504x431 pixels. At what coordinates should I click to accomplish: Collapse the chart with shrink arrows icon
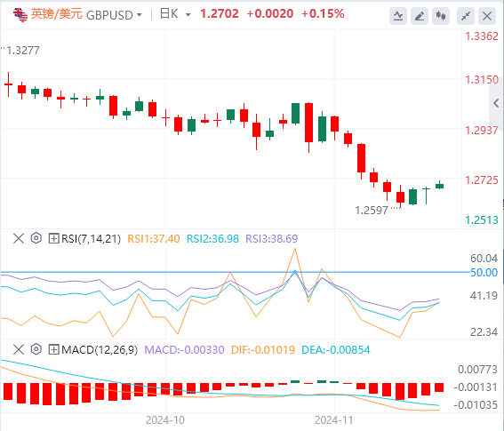pyautogui.click(x=466, y=16)
